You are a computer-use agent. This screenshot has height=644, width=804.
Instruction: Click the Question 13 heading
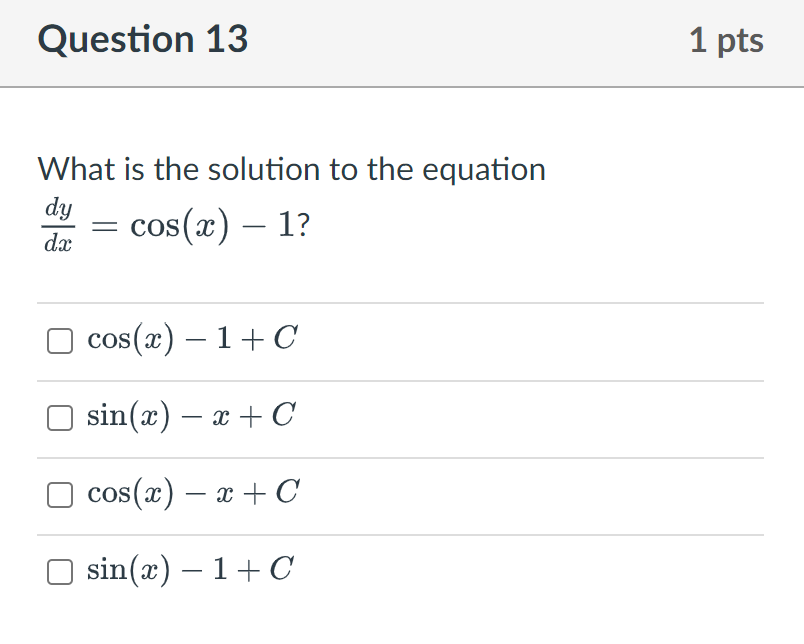coord(143,40)
